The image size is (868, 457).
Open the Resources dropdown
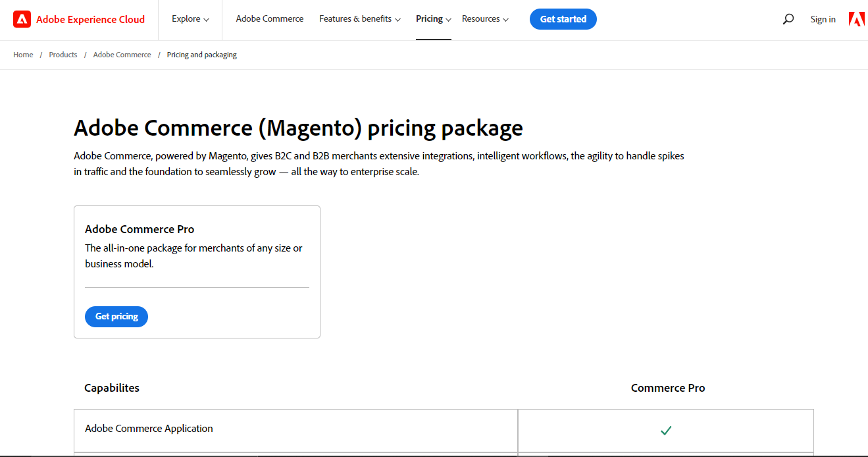(485, 19)
